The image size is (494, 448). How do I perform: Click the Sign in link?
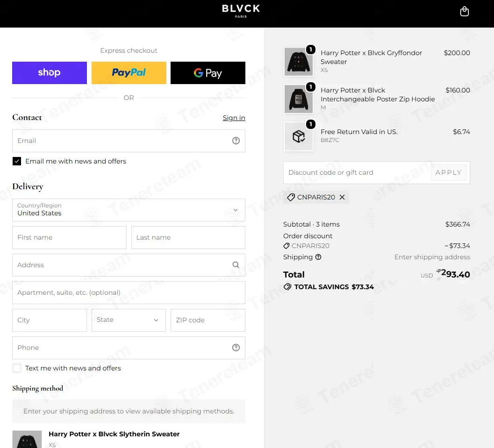tap(234, 118)
